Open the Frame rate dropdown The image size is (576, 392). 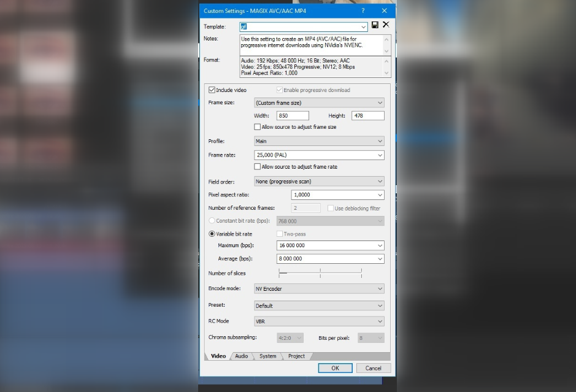pyautogui.click(x=319, y=155)
